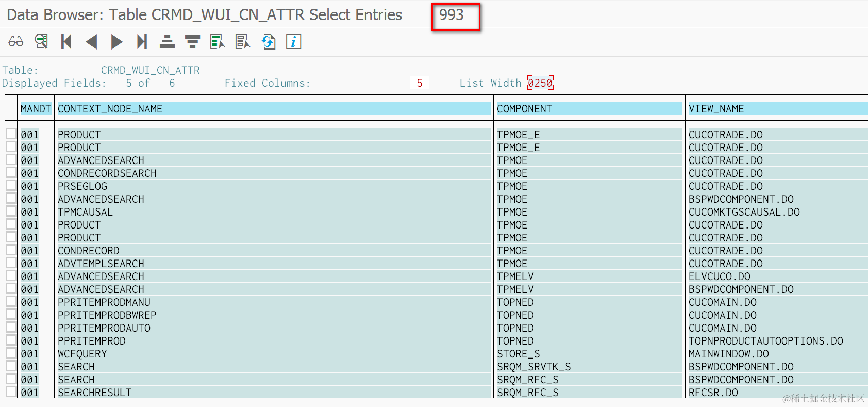Tick checkbox for PPRITEMPRODBWREP row
Screen dimensions: 868x407
[x=11, y=314]
